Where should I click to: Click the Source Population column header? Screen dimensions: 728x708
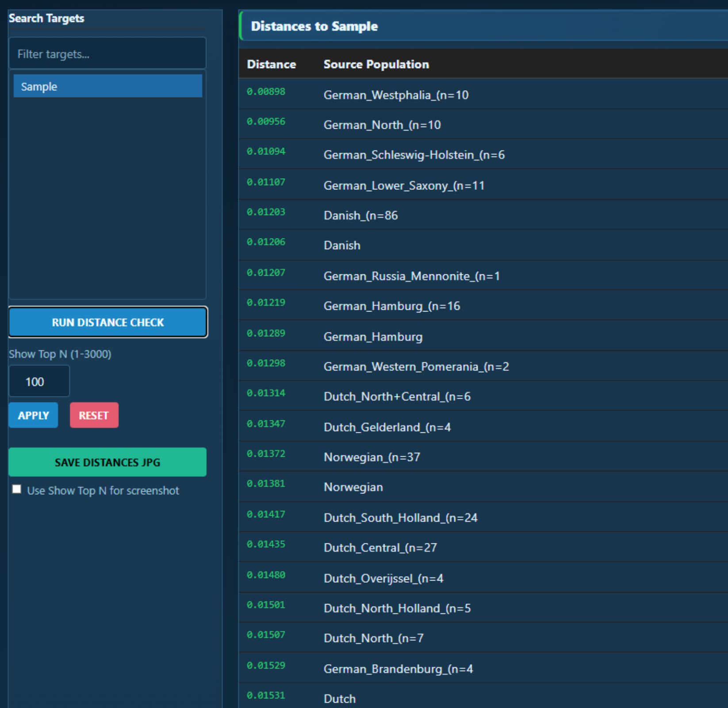[376, 64]
